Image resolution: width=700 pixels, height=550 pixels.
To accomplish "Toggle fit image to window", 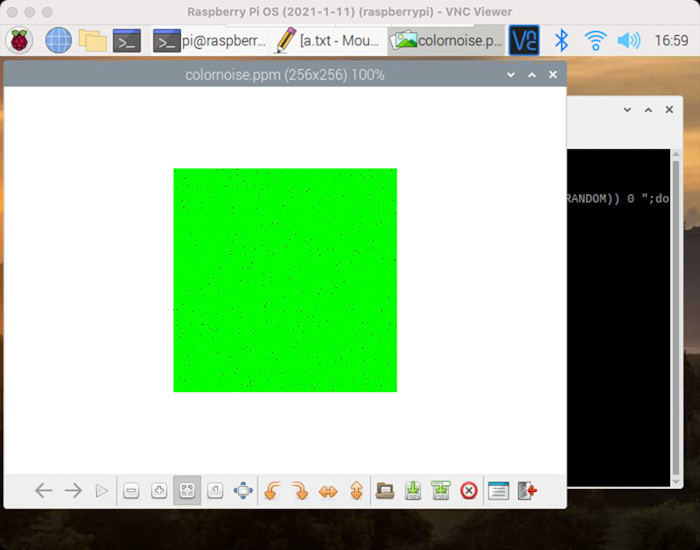I will pos(187,491).
